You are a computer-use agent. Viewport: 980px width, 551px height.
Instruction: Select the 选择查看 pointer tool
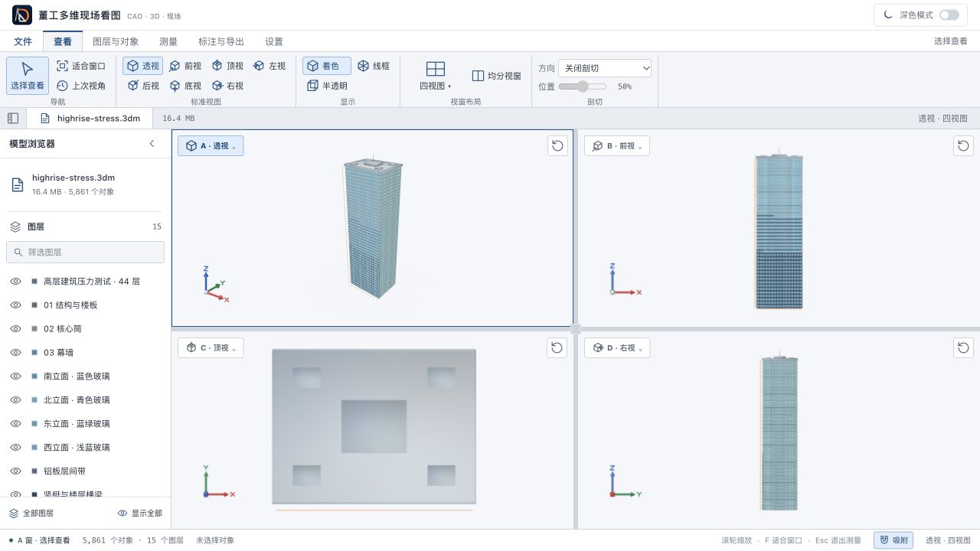tap(28, 76)
